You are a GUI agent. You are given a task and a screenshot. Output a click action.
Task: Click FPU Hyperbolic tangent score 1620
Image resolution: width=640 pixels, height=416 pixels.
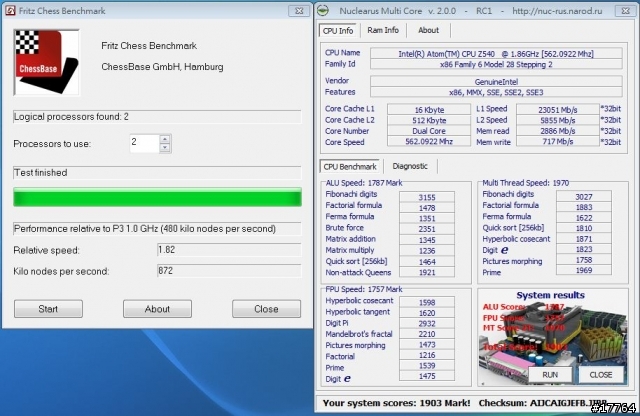tap(427, 313)
